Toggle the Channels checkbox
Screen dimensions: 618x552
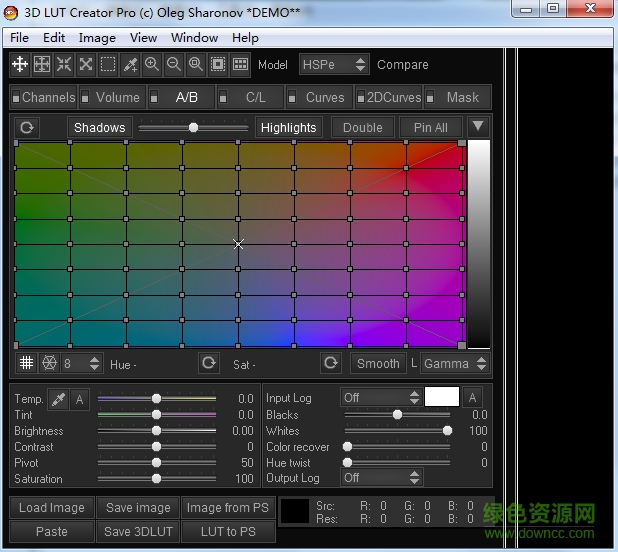pyautogui.click(x=16, y=98)
